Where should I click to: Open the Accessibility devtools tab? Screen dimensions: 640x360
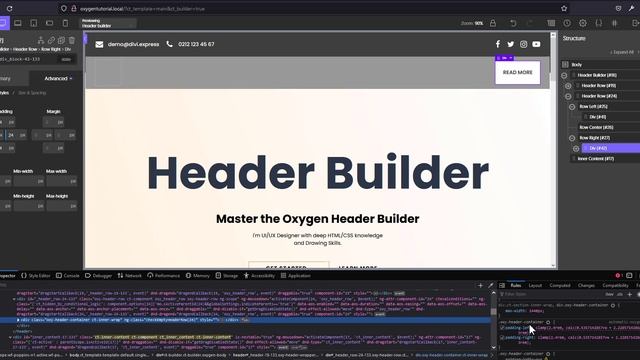pos(260,276)
